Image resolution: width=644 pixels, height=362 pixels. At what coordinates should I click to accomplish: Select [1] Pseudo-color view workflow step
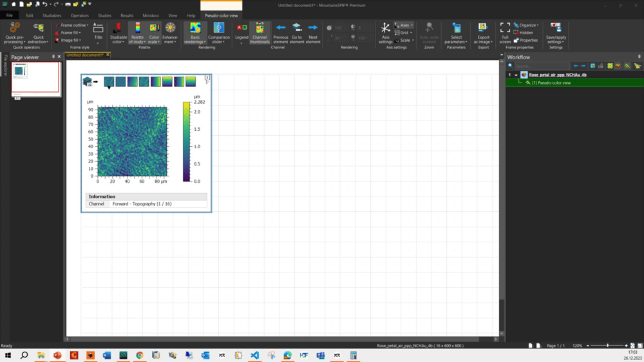551,82
